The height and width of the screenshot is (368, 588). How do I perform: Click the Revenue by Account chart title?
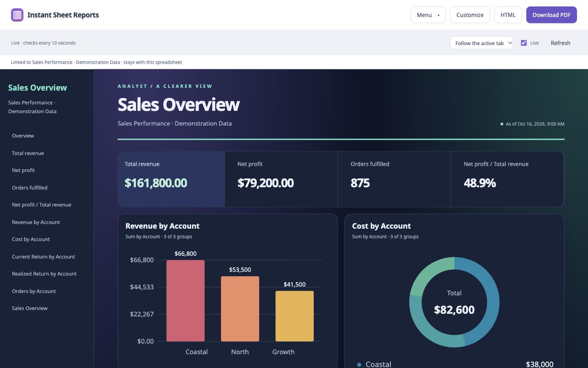pos(162,226)
